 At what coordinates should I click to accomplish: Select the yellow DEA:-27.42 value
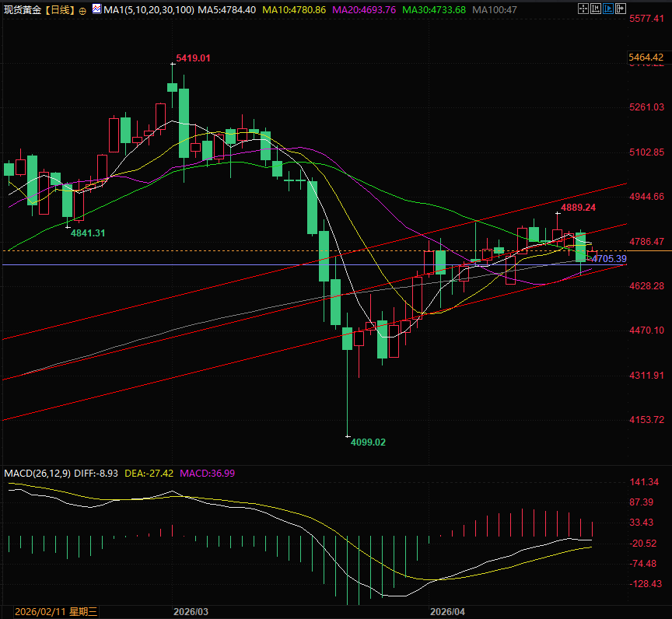[149, 474]
